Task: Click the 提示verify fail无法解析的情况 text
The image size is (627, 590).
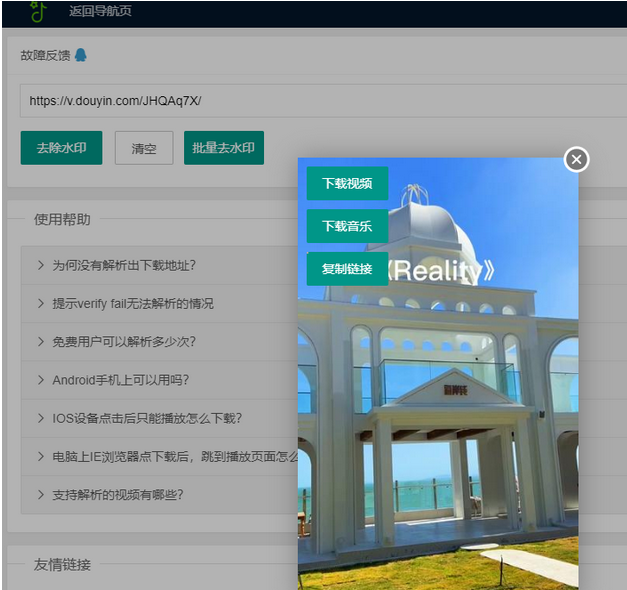Action: 133,304
